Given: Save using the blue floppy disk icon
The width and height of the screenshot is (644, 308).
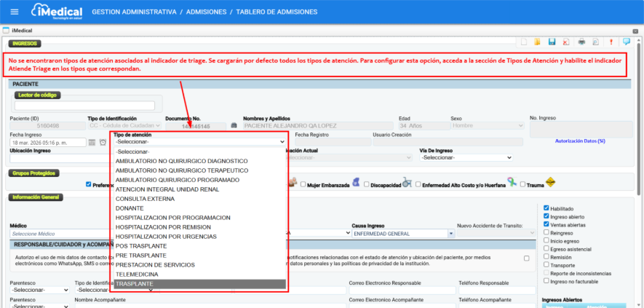Looking at the screenshot, I should [552, 42].
